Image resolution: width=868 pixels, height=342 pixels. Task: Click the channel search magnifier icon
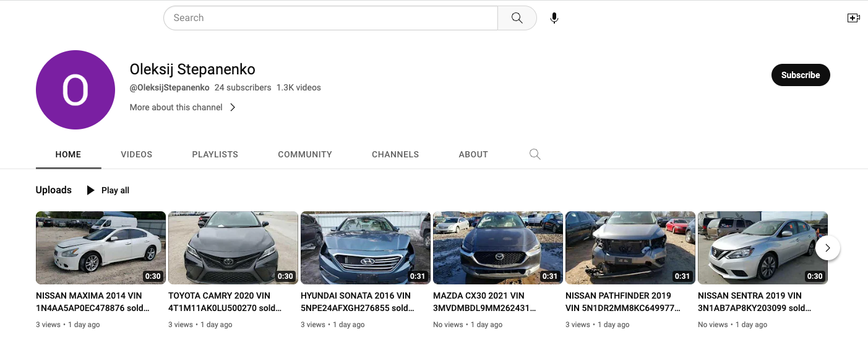coord(535,154)
